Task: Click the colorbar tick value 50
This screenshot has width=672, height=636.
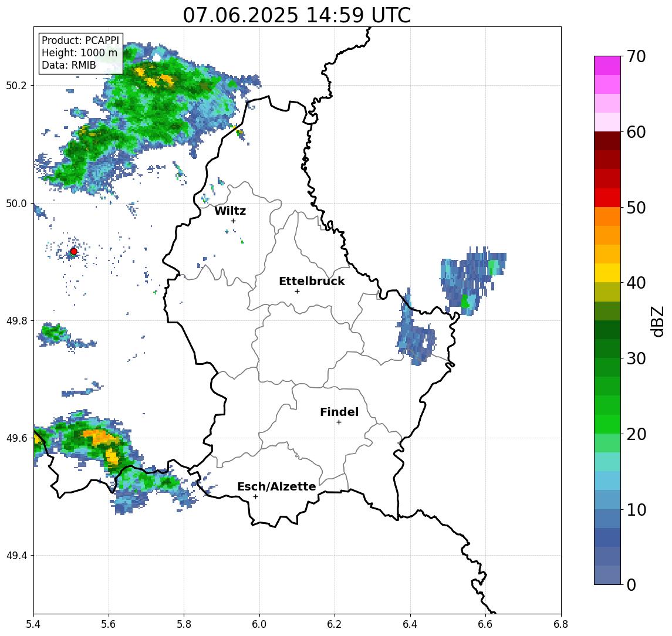Action: click(636, 208)
